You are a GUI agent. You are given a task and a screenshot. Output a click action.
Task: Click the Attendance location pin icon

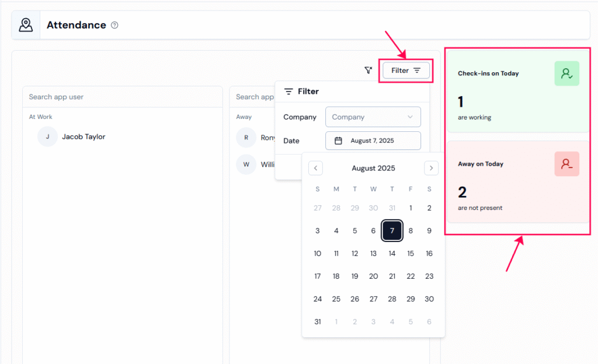pyautogui.click(x=26, y=25)
